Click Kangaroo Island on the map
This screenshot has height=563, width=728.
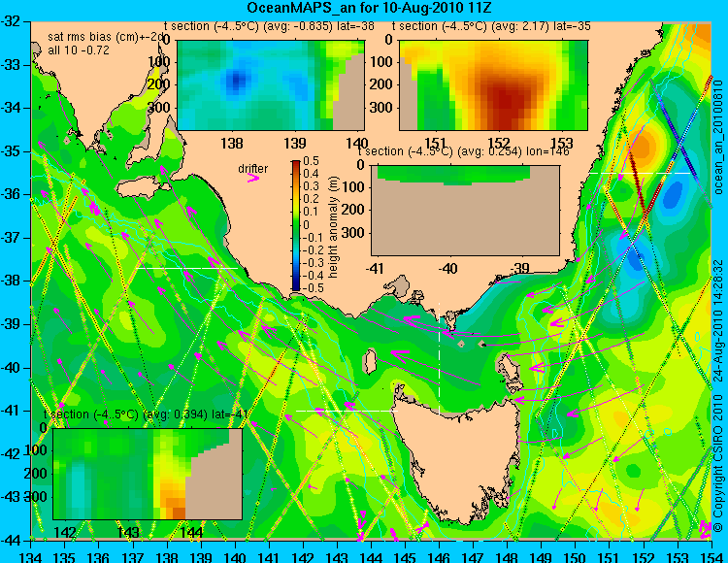point(139,188)
